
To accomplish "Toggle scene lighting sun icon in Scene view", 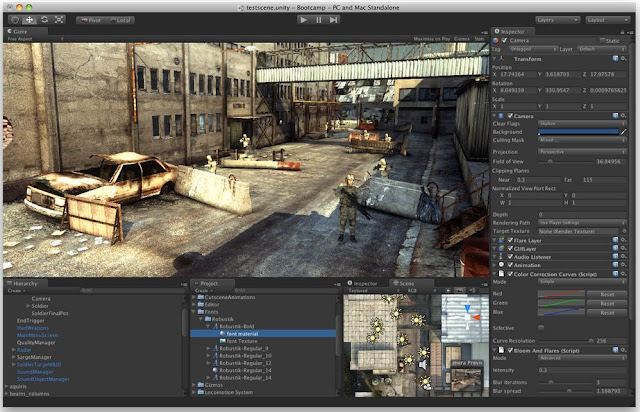I will pos(448,290).
